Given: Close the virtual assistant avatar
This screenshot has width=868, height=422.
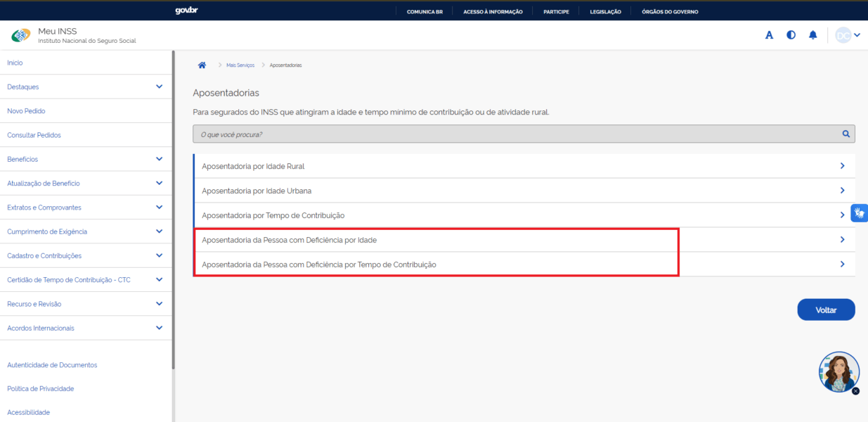Looking at the screenshot, I should click(855, 391).
